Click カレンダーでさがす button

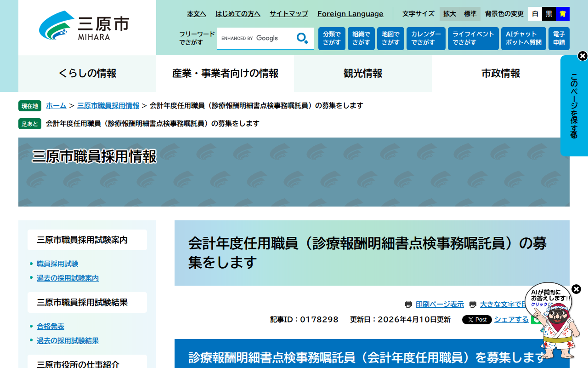click(426, 39)
